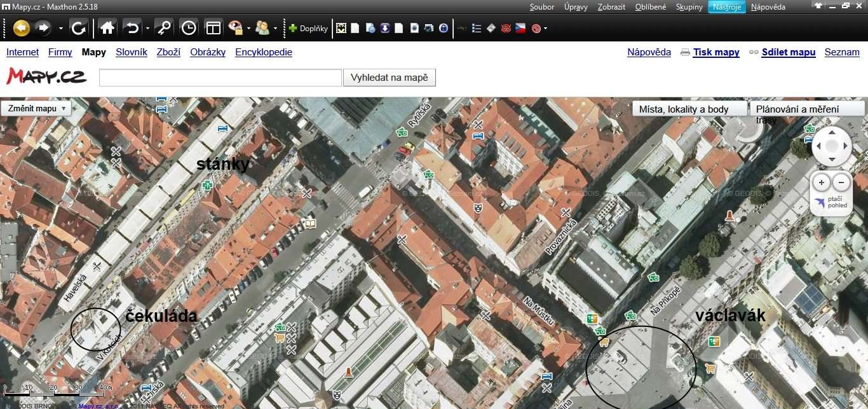
Task: Open the Úpravy menu
Action: (576, 7)
